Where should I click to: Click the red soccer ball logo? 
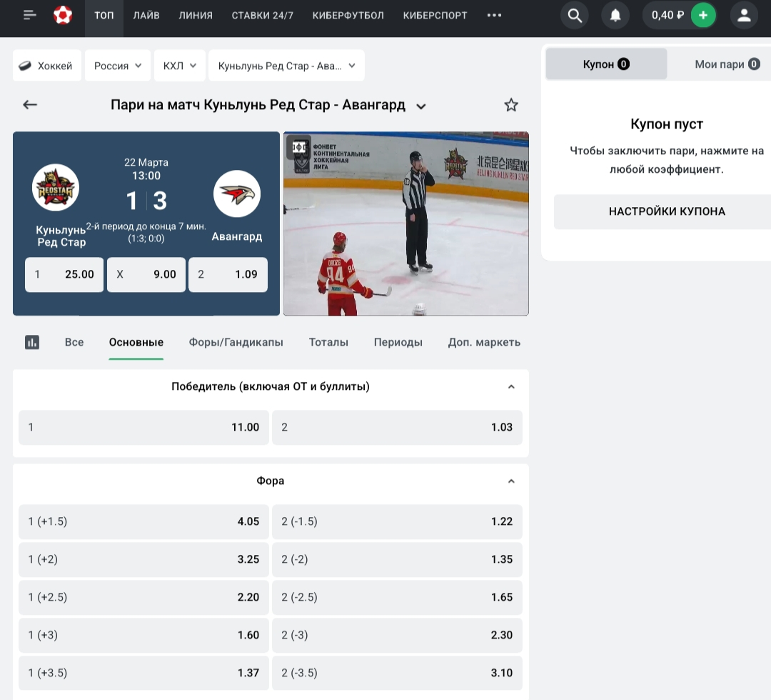(63, 15)
